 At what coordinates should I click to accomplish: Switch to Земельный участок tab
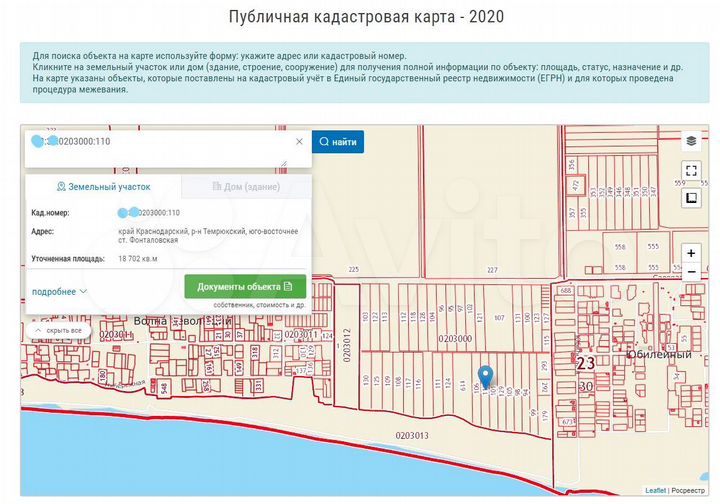coord(104,187)
